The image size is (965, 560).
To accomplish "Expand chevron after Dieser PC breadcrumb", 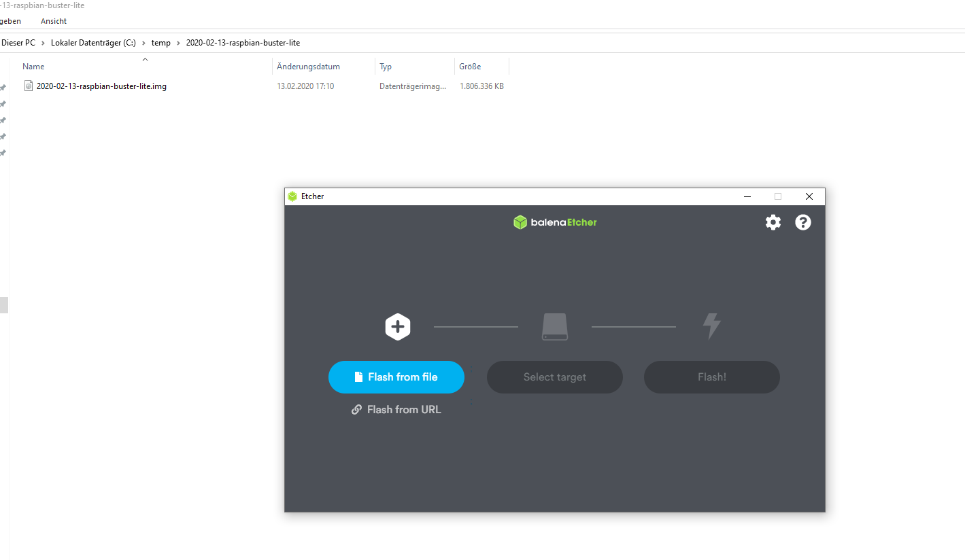I will (x=44, y=43).
